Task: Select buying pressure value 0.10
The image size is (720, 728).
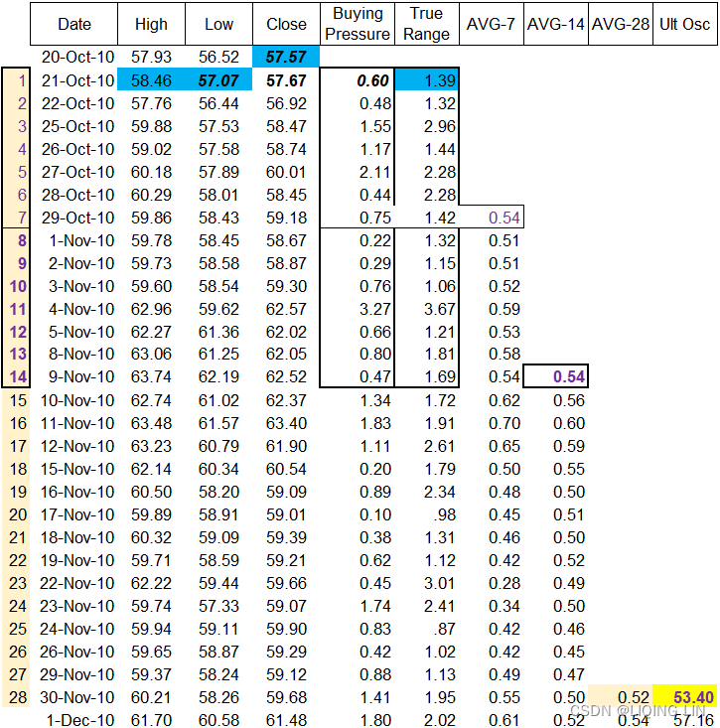Action: pyautogui.click(x=375, y=514)
